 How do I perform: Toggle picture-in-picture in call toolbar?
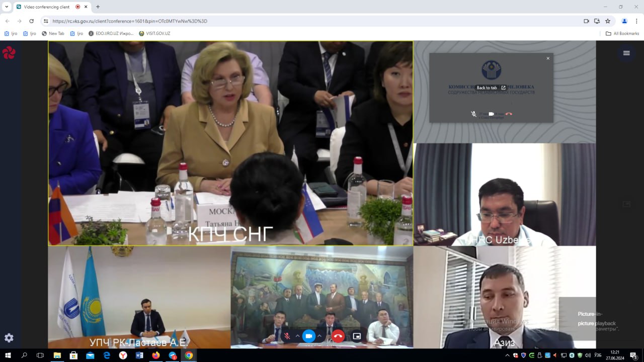point(357,336)
